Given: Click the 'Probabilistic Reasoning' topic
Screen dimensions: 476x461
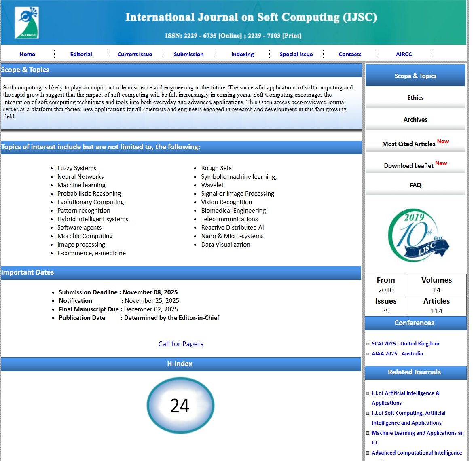Looking at the screenshot, I should tap(89, 194).
